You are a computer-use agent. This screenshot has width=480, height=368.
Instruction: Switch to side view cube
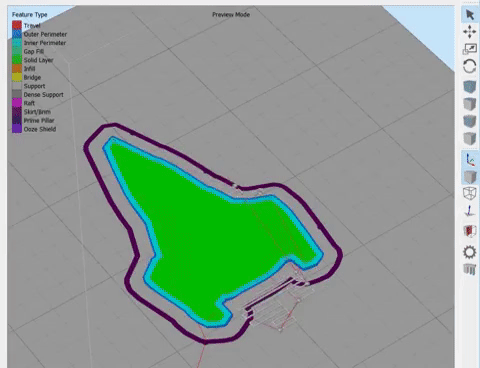[470, 138]
